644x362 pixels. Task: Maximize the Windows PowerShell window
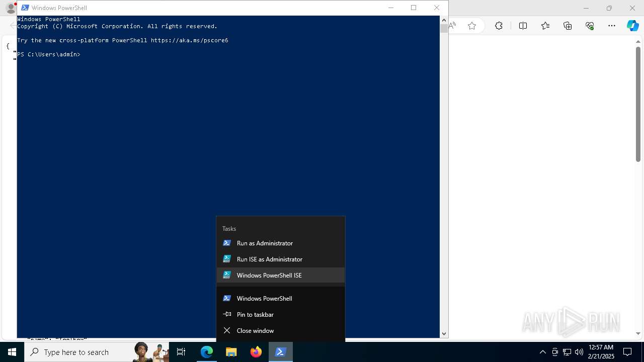414,8
